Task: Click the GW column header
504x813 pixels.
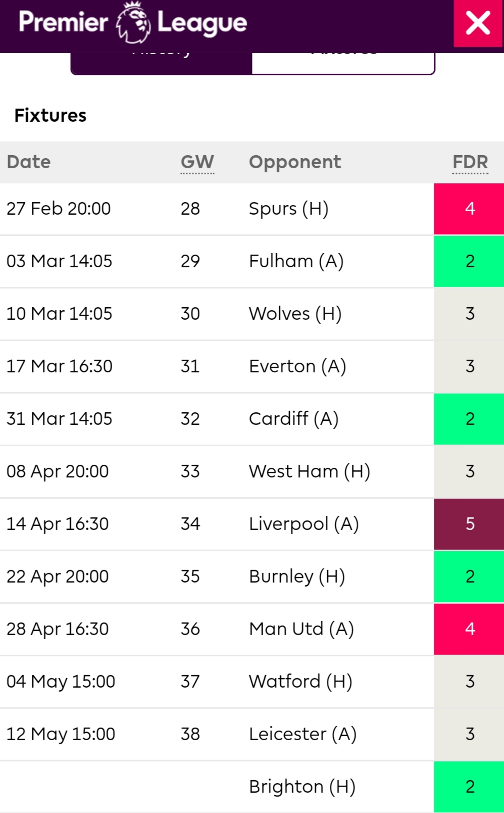Action: [x=197, y=162]
